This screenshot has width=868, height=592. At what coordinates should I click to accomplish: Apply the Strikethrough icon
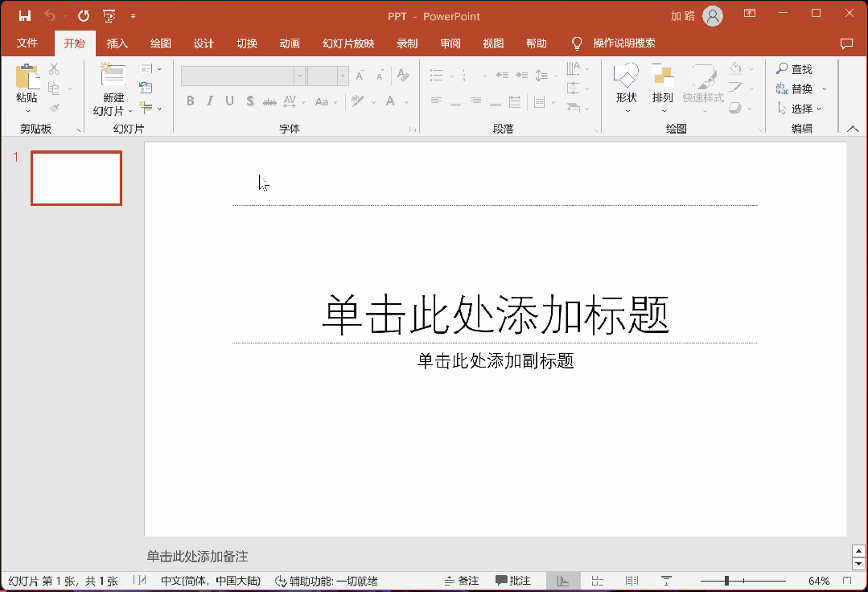[269, 101]
